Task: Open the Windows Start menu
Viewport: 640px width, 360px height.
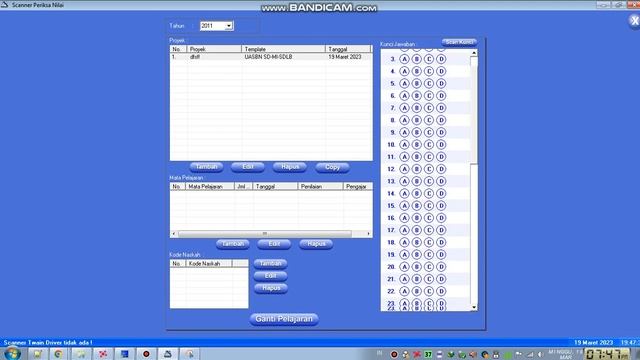Action: [12, 353]
